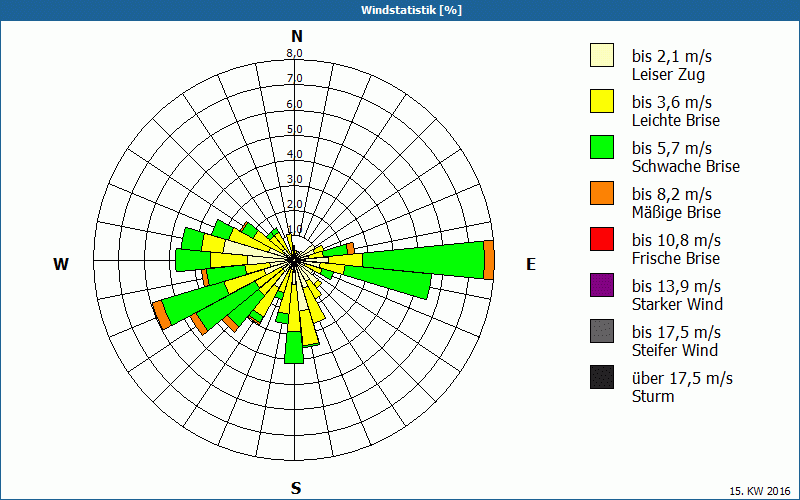Click the 4,0 axis scale value
800x500 pixels.
[x=295, y=154]
